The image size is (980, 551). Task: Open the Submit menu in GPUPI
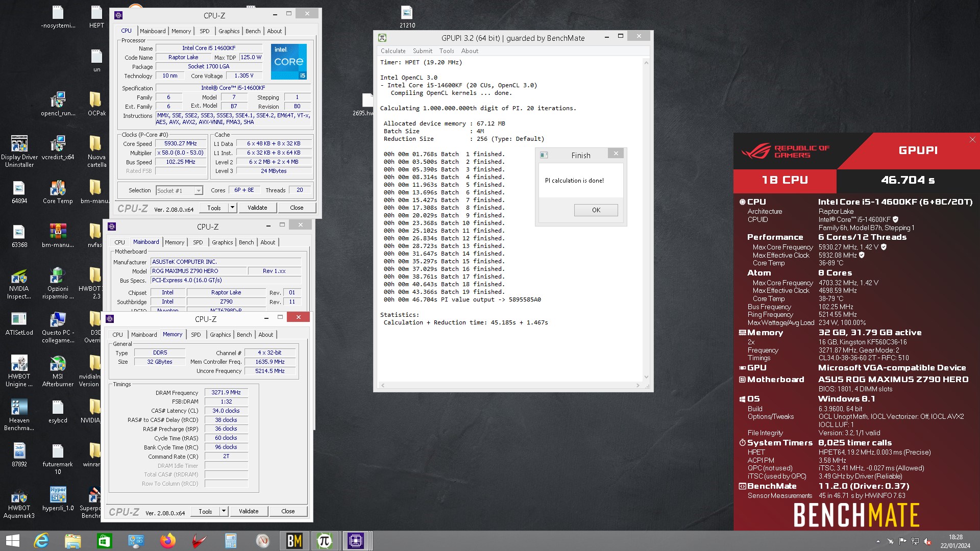tap(422, 51)
